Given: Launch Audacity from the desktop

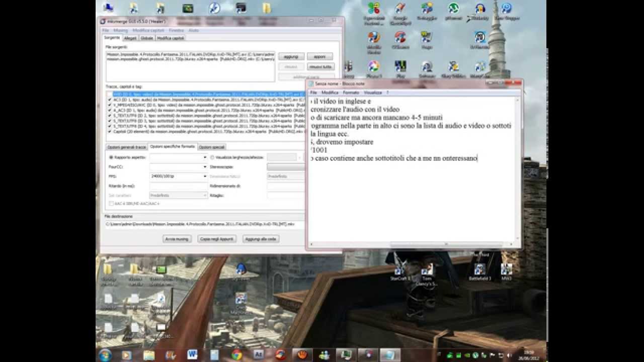Looking at the screenshot, I should click(x=479, y=11).
